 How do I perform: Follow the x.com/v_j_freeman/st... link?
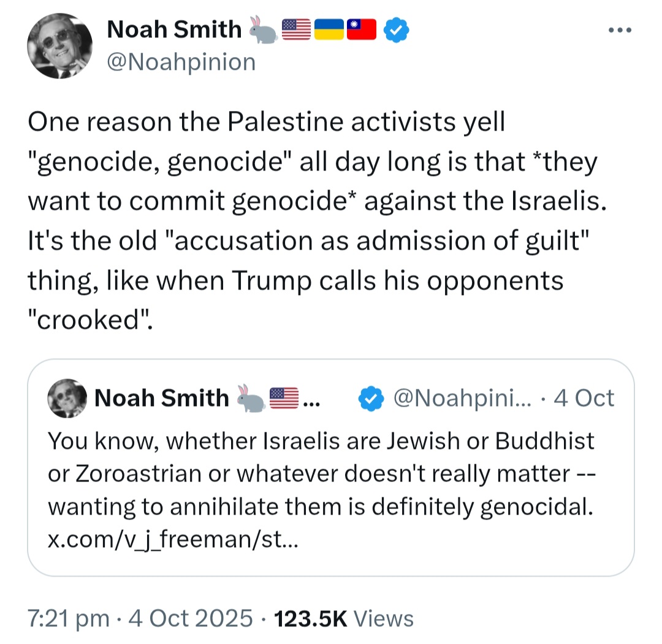(173, 540)
